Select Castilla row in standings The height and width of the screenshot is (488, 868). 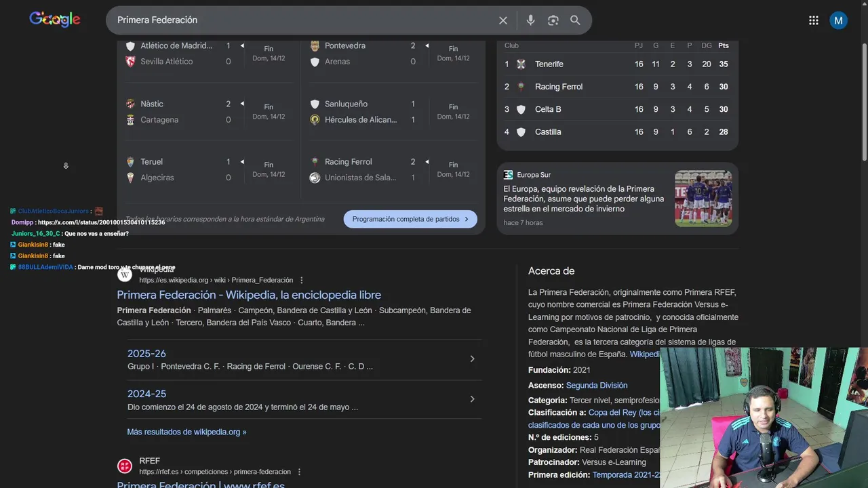(x=617, y=132)
